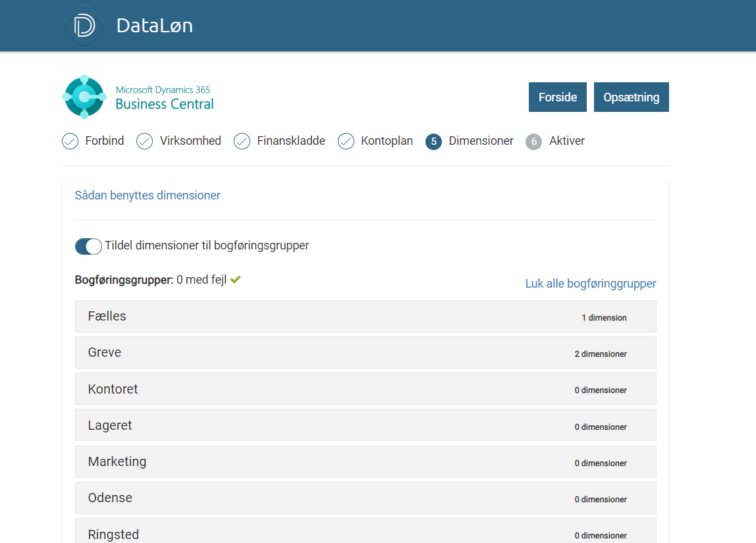The image size is (756, 543).
Task: Click 0 dimensioner count for Odense
Action: click(601, 499)
